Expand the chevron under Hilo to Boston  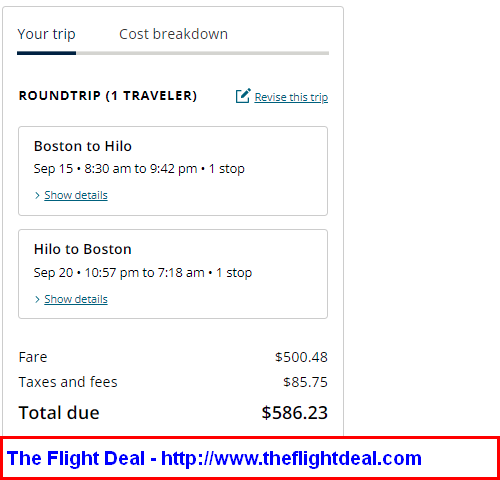pyautogui.click(x=37, y=299)
